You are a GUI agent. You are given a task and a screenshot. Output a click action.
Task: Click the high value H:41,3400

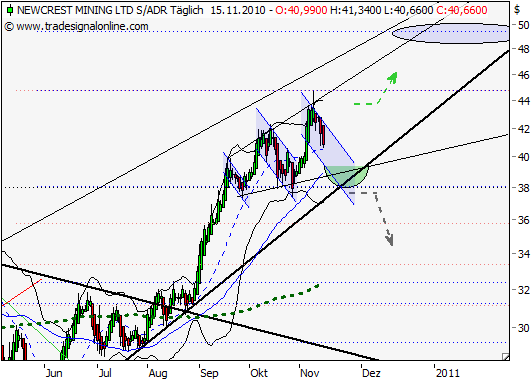point(355,10)
